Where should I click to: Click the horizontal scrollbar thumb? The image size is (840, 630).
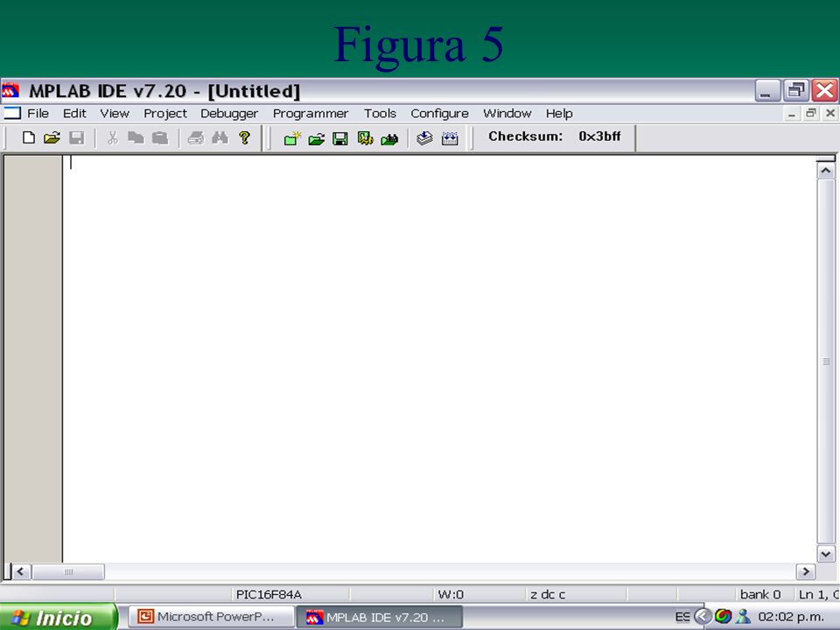point(68,571)
